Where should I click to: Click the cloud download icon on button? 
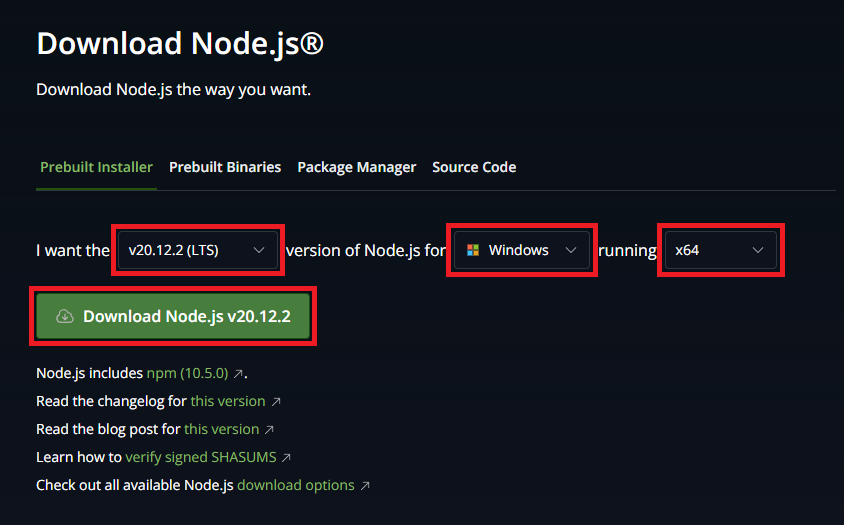click(x=65, y=316)
